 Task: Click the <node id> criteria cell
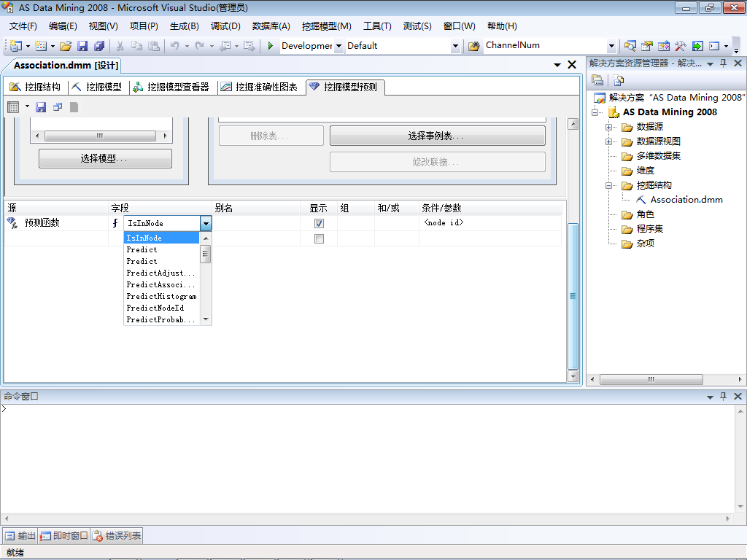pyautogui.click(x=489, y=223)
